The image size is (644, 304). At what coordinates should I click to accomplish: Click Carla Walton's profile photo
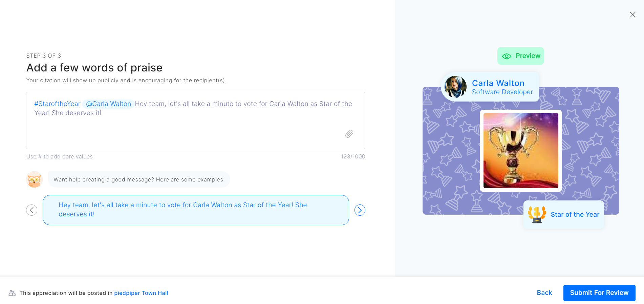tap(455, 87)
